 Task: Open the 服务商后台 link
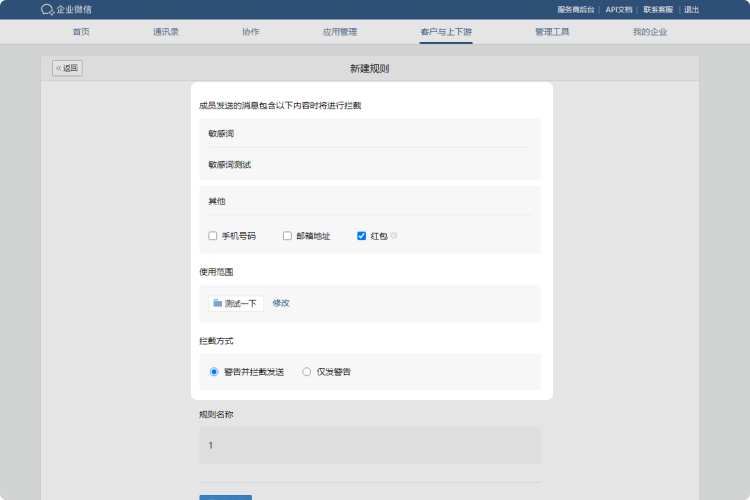tap(575, 10)
